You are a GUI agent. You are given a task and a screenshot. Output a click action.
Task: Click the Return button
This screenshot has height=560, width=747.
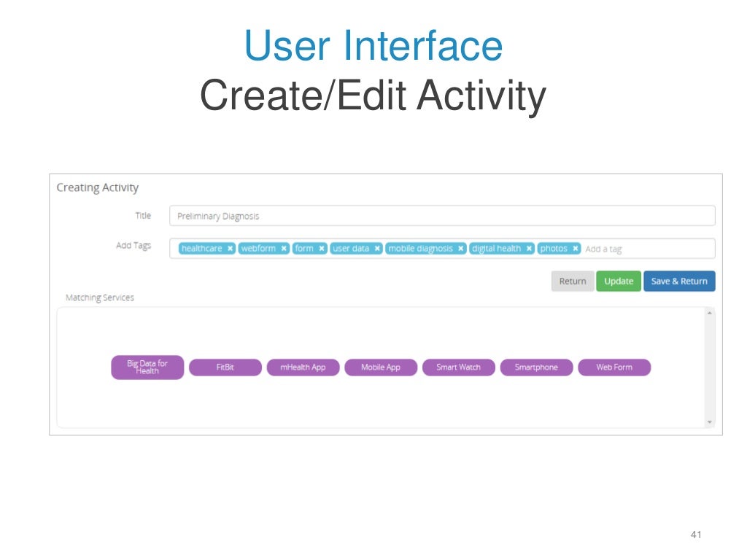(x=573, y=281)
